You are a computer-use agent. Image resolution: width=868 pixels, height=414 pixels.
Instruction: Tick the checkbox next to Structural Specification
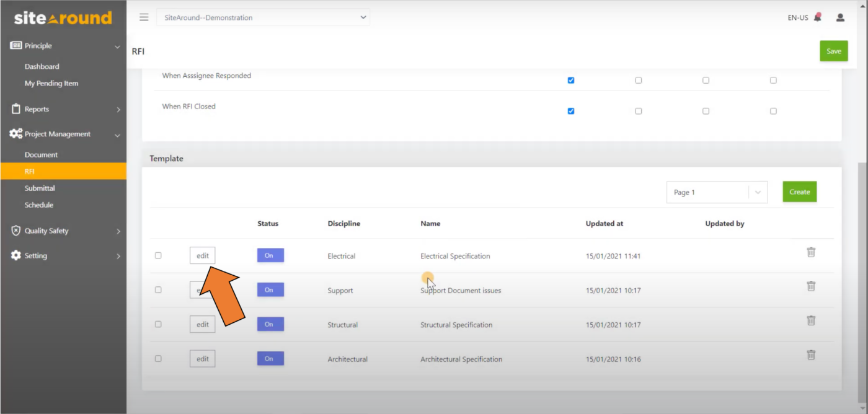click(x=158, y=324)
